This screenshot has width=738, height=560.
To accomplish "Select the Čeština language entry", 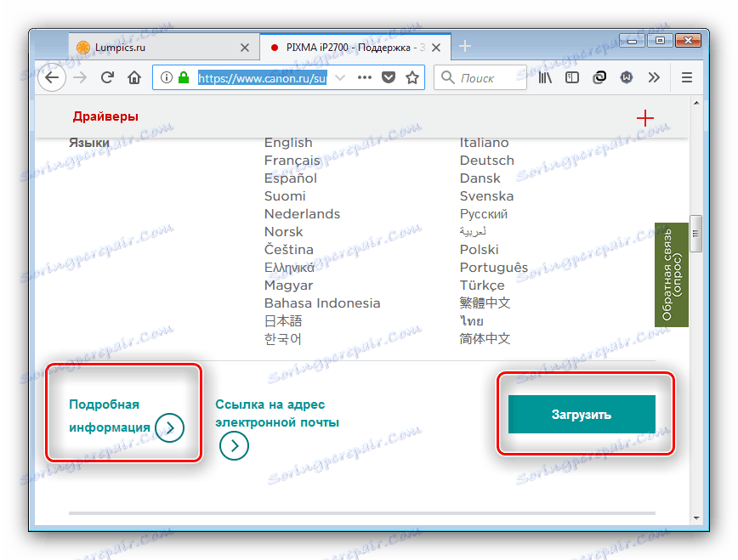I will (x=288, y=250).
